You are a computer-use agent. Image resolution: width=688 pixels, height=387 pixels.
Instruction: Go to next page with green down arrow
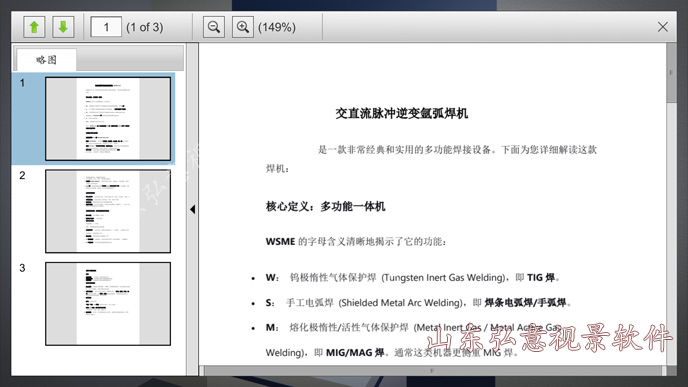coord(63,27)
